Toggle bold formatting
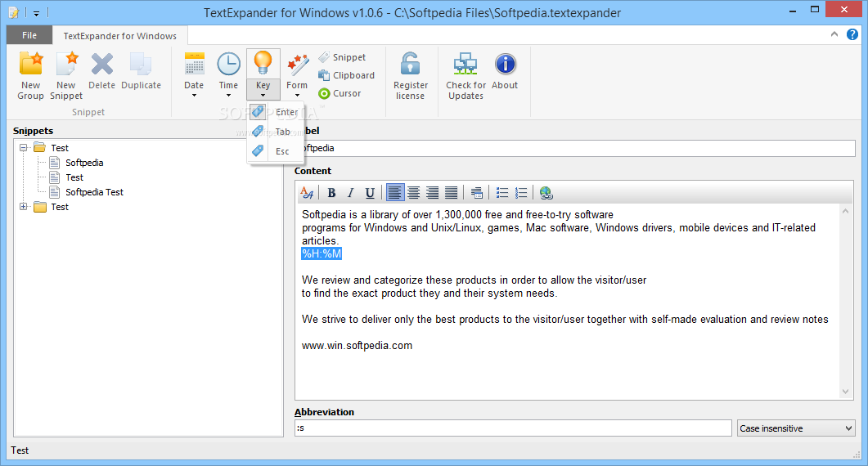 pos(331,193)
